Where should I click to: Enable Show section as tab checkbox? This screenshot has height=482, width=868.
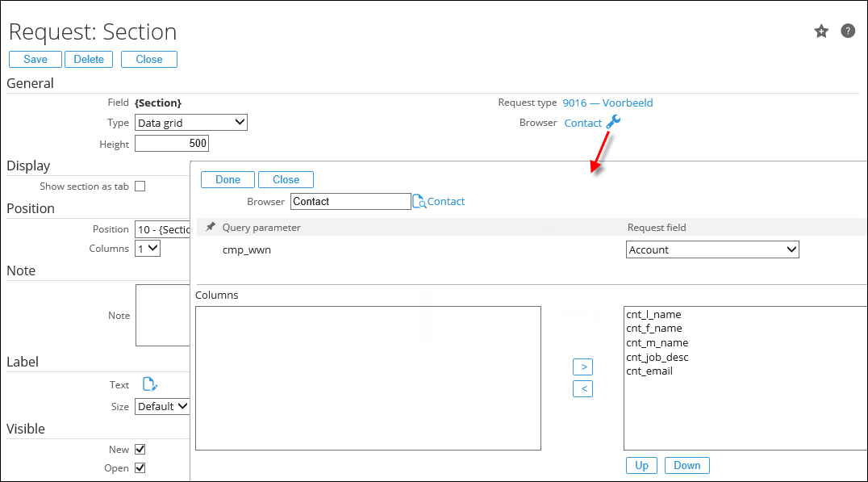point(140,187)
